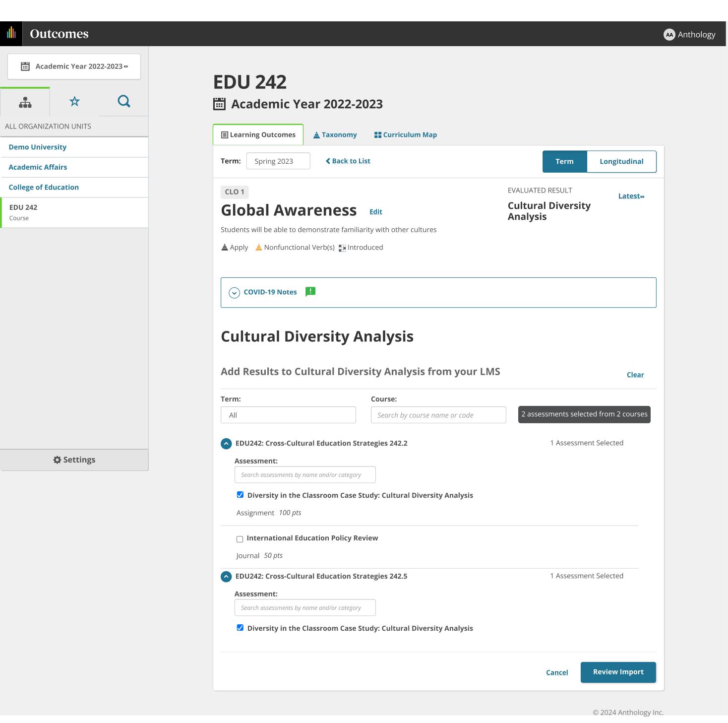Open the search magnifier sidebar icon

coord(124,101)
